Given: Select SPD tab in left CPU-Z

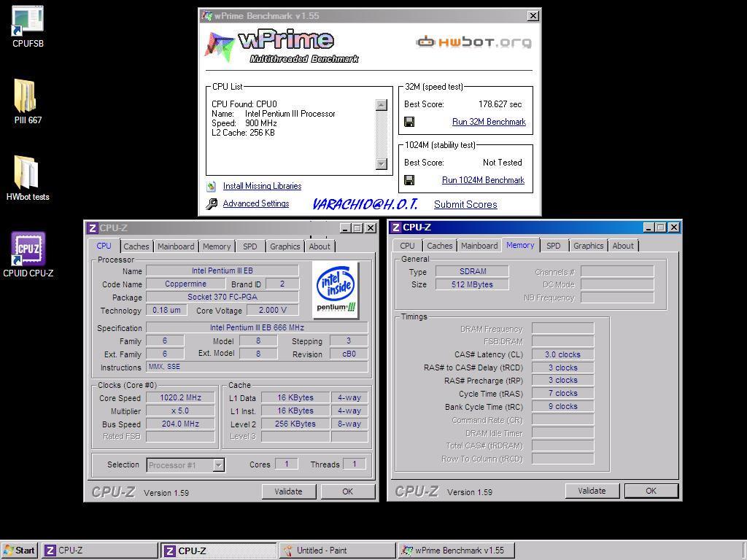Looking at the screenshot, I should pos(249,246).
